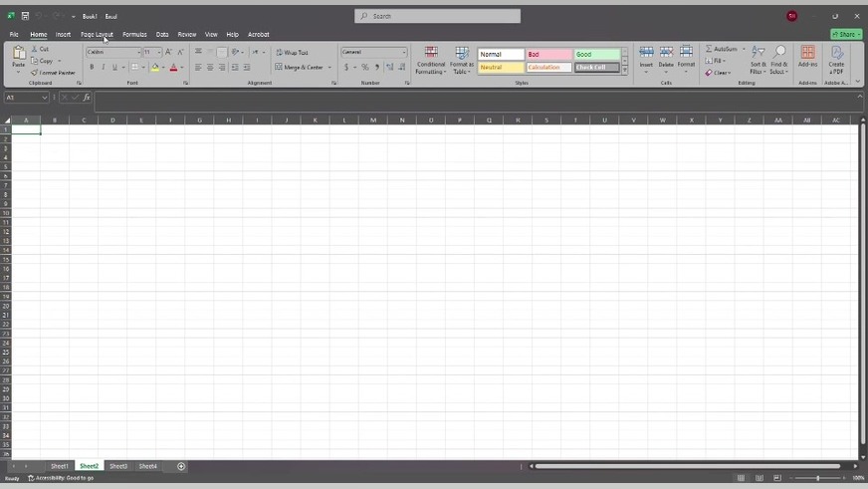
Task: Click the Share button
Action: pos(846,34)
